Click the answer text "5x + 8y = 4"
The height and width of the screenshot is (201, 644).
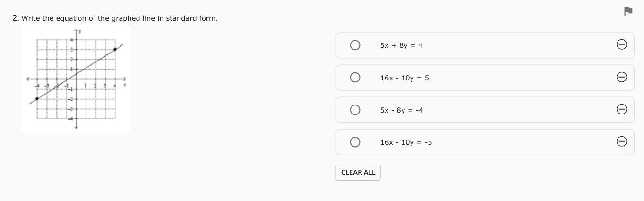pyautogui.click(x=401, y=45)
